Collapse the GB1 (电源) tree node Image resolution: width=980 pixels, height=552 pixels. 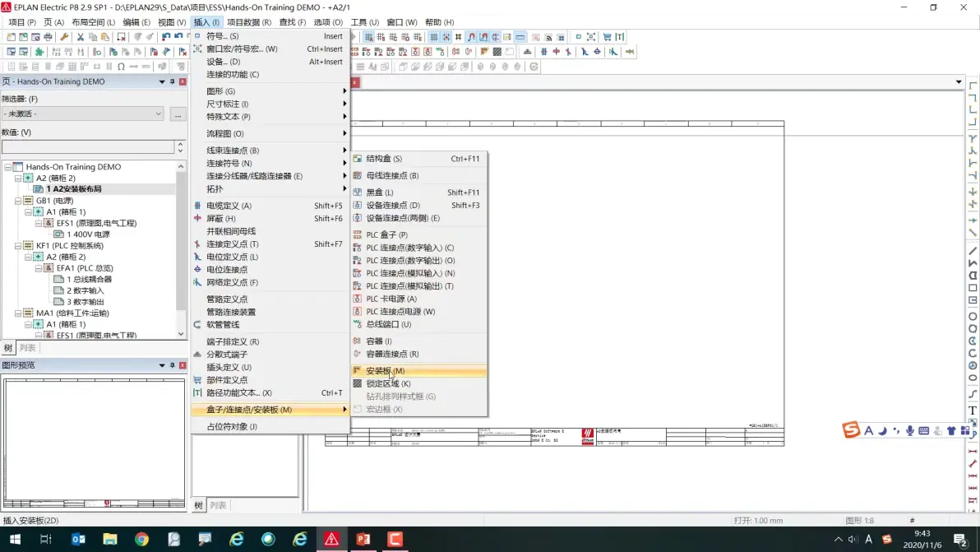point(17,201)
